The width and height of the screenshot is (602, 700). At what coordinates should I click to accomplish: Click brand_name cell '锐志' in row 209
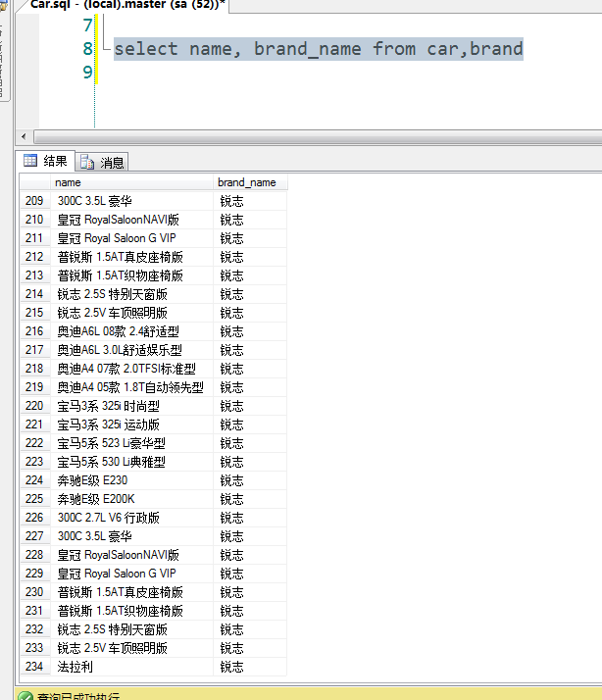point(250,201)
